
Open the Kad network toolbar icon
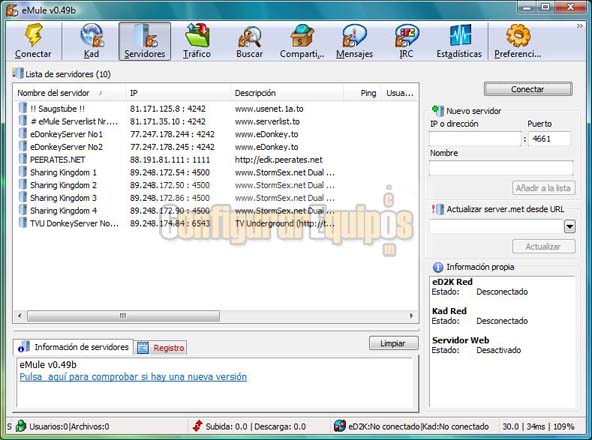tap(91, 35)
